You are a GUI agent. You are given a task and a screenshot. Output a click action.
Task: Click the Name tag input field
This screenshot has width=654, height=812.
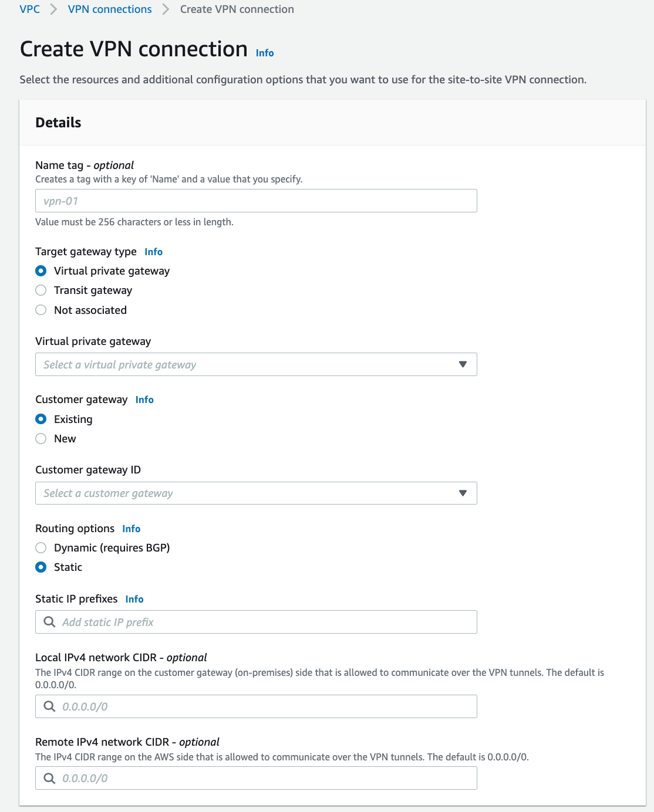tap(255, 201)
